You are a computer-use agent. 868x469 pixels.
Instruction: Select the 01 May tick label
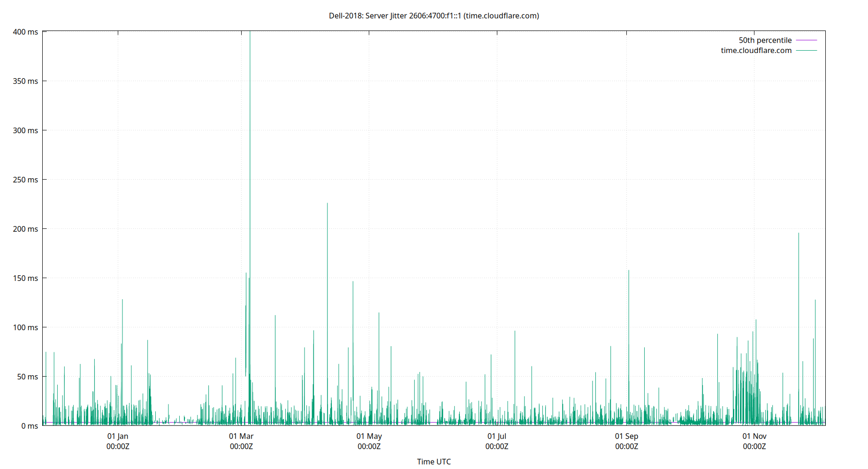tap(369, 436)
